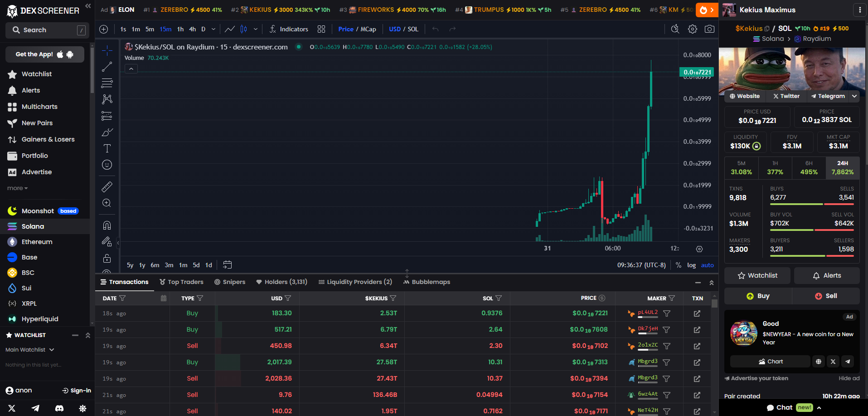Select the trend line drawing tool
868x416 pixels.
click(x=107, y=67)
